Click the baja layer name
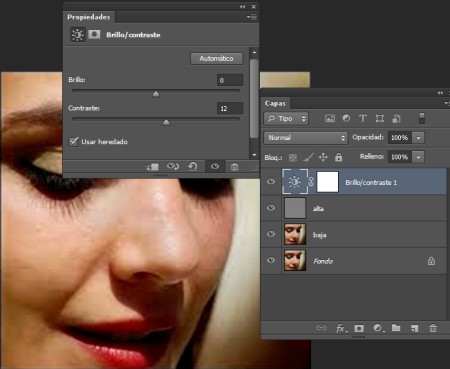 (319, 235)
